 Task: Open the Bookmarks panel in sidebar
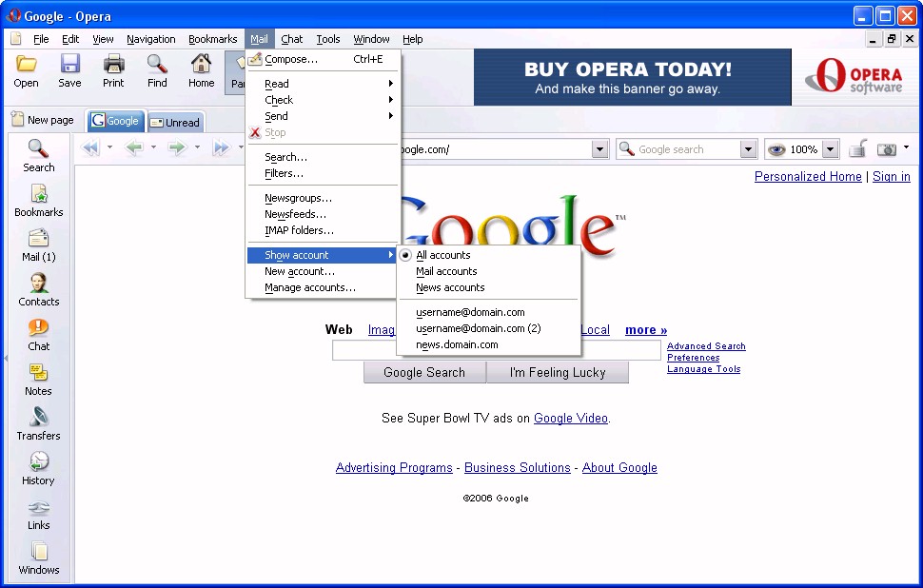coord(39,201)
